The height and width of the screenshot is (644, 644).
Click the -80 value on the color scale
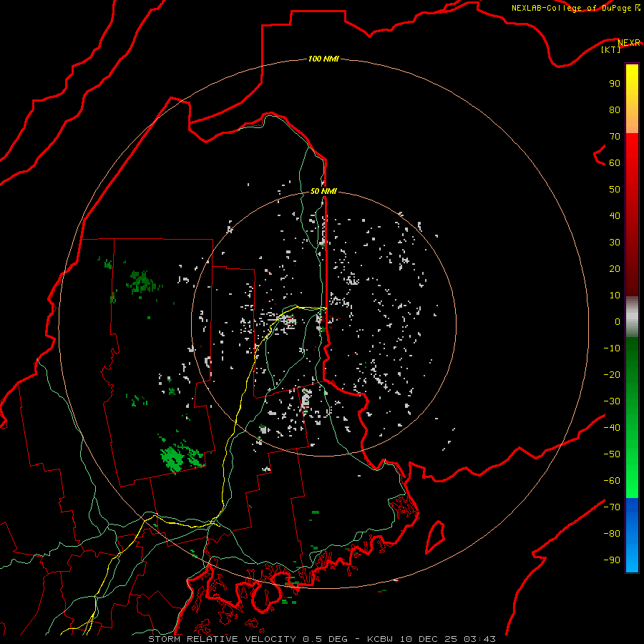pyautogui.click(x=612, y=534)
